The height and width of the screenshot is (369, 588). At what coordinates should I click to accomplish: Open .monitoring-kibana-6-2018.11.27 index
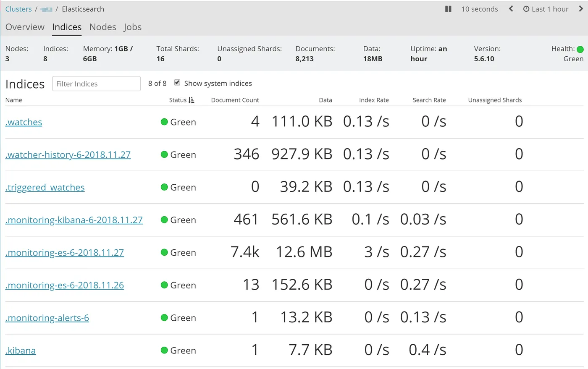click(74, 220)
